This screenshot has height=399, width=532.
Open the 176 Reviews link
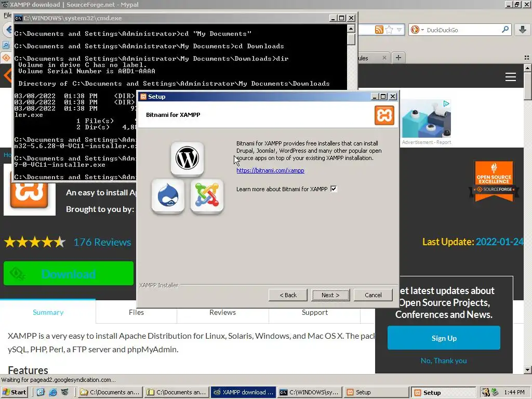pos(102,242)
